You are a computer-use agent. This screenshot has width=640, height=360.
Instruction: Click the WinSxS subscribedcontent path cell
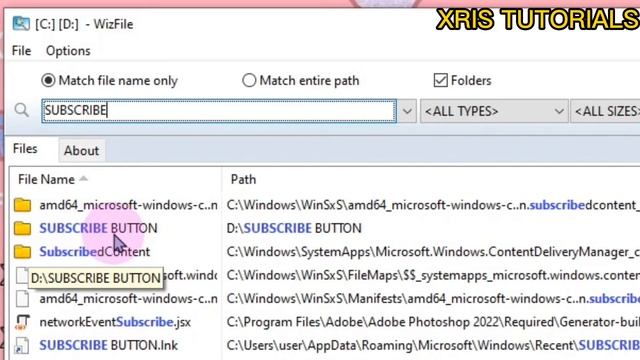coord(433,205)
